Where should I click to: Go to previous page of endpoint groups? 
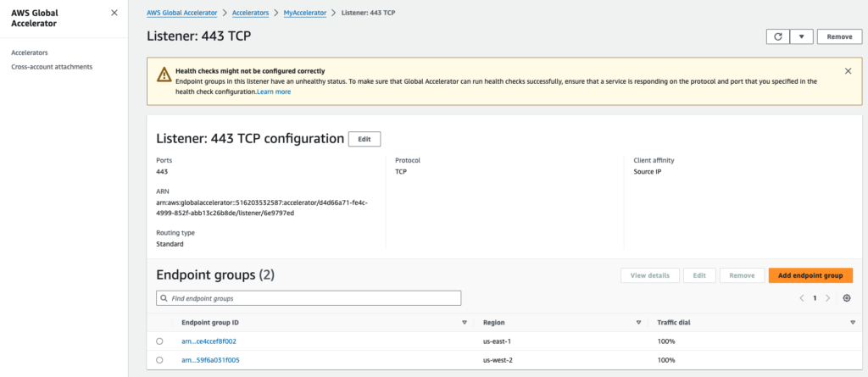coord(802,298)
